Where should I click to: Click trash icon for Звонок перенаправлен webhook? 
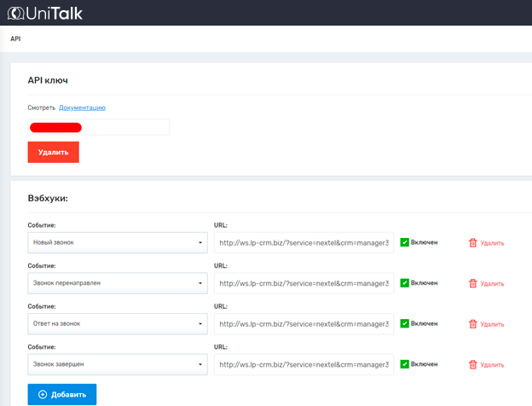(x=473, y=283)
